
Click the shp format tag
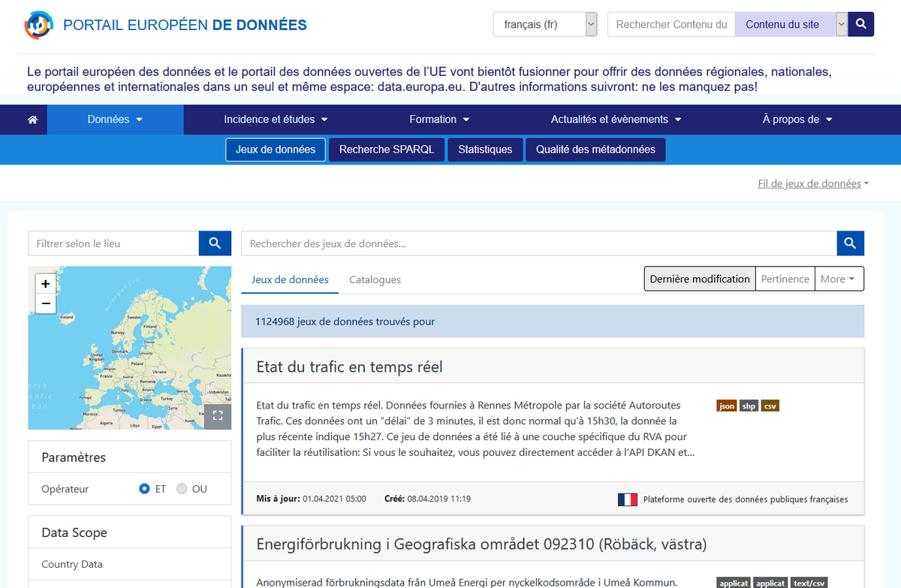point(749,406)
